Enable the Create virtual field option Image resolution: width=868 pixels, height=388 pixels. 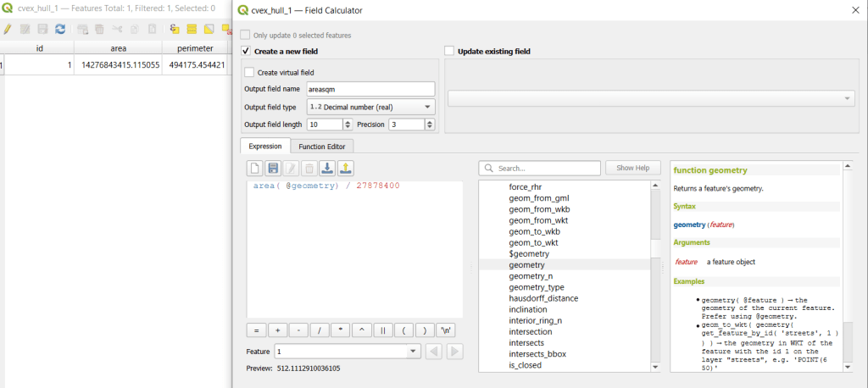click(x=250, y=72)
